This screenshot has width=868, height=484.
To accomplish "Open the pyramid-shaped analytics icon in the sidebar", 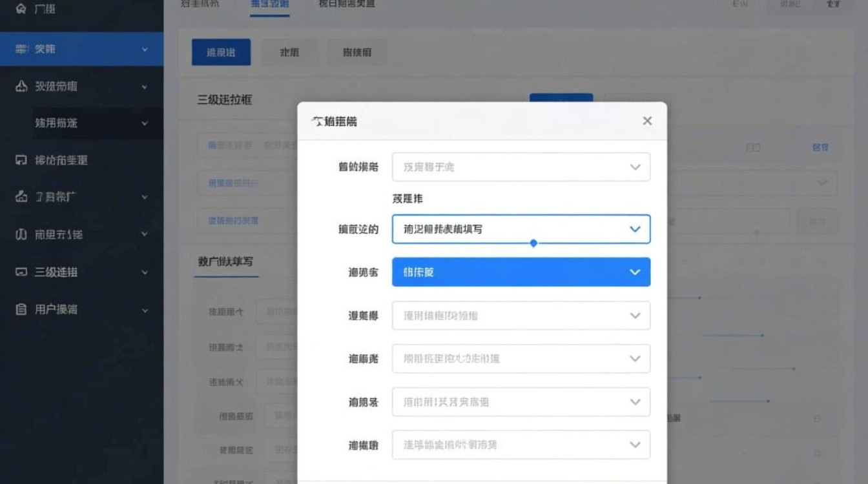I will [x=21, y=86].
